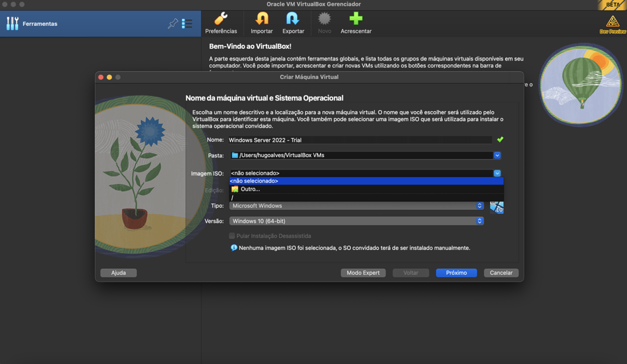Open the Versão Windows 10 (64-bit) dropdown
627x364 pixels.
(356, 221)
